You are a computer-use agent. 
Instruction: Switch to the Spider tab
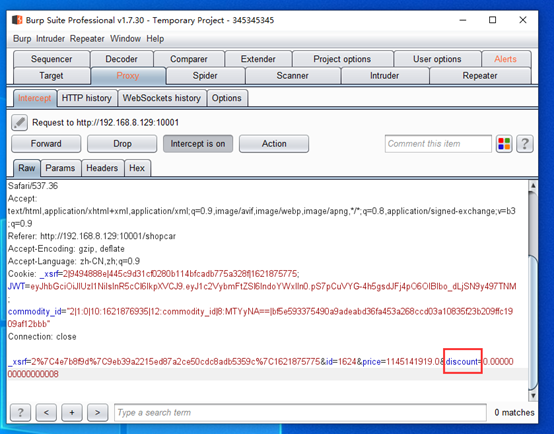pos(205,76)
